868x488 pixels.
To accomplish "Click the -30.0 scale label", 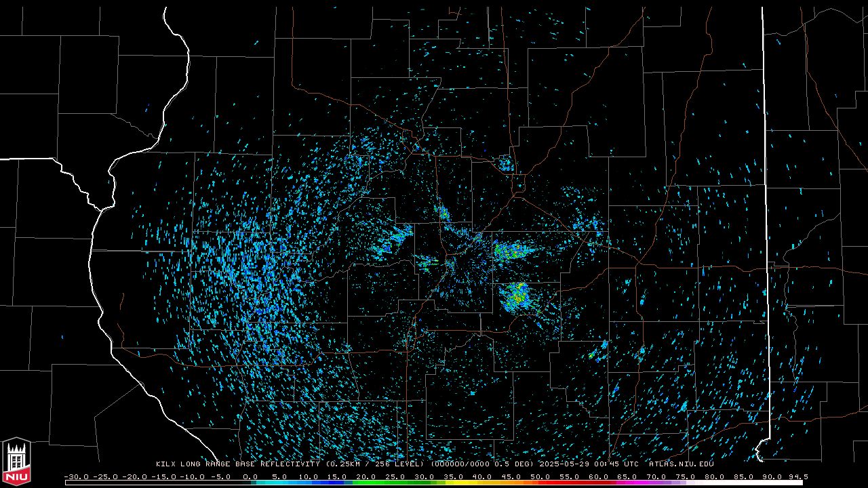I will [x=76, y=477].
